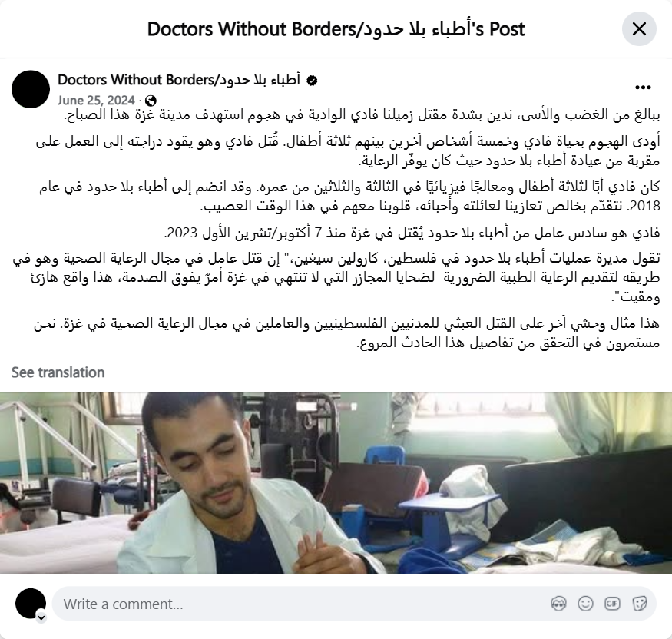Click the commenter profile avatar
Screen dimensions: 672x639
pos(31,604)
